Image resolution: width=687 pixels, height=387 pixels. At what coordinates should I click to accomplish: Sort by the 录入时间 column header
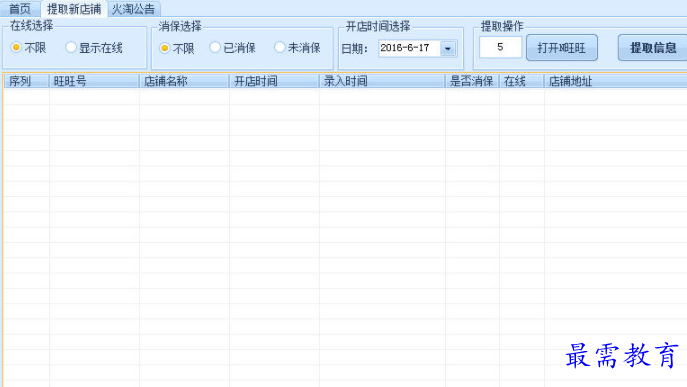point(382,81)
